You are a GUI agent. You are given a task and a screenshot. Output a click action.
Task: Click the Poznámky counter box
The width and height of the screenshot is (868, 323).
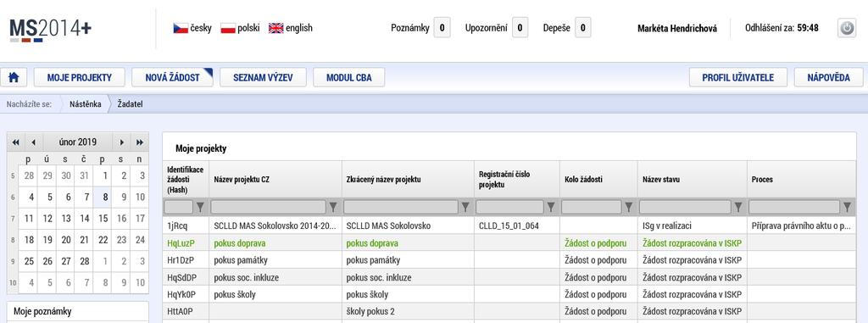click(x=442, y=28)
